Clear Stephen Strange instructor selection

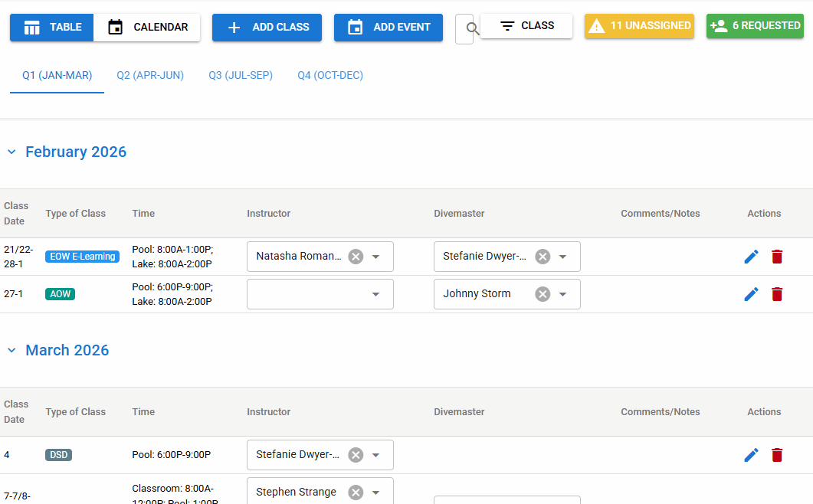pyautogui.click(x=356, y=493)
